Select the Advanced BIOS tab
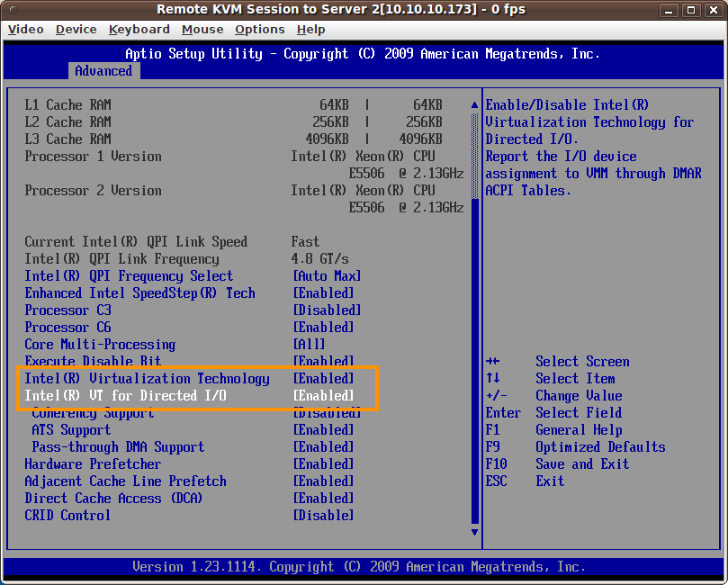 [103, 71]
